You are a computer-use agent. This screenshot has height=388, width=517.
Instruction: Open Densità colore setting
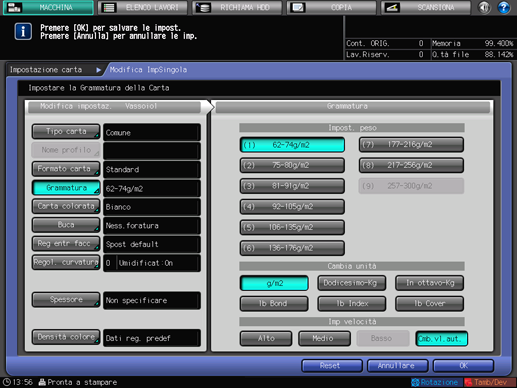66,337
